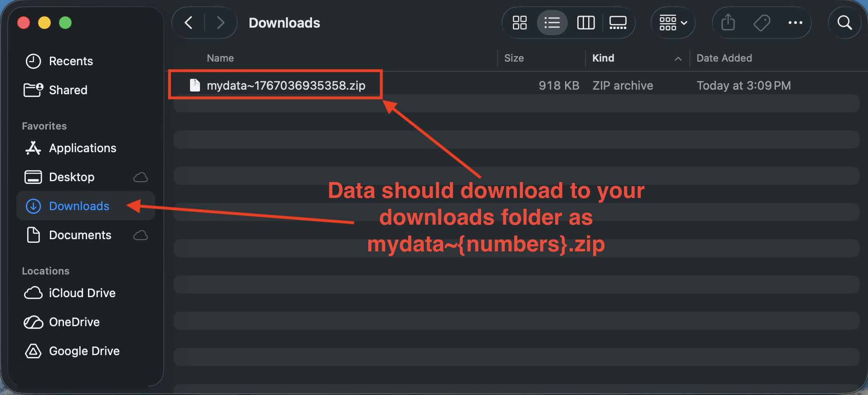Click the iCloud sync icon beside Documents
The image size is (868, 395).
pyautogui.click(x=140, y=235)
